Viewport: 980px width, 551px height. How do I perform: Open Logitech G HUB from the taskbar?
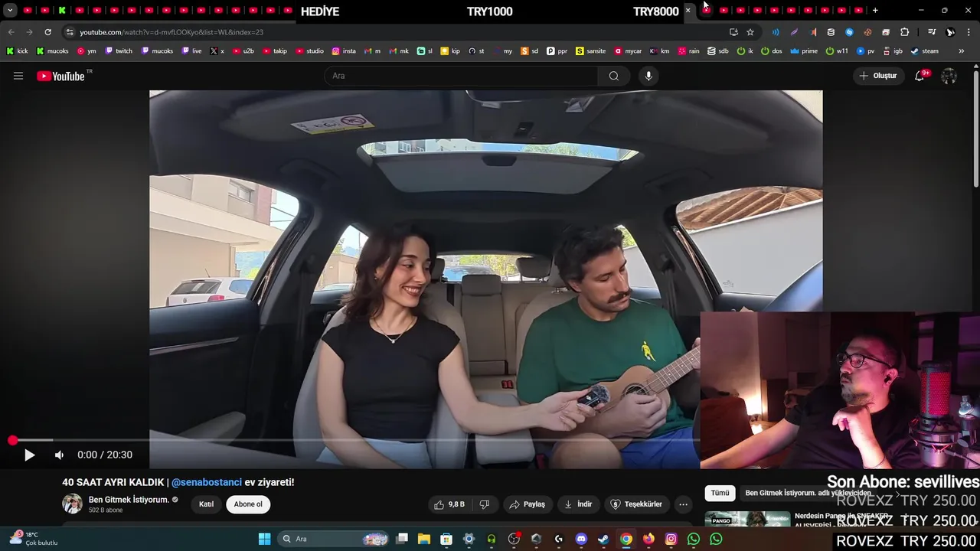coord(558,539)
